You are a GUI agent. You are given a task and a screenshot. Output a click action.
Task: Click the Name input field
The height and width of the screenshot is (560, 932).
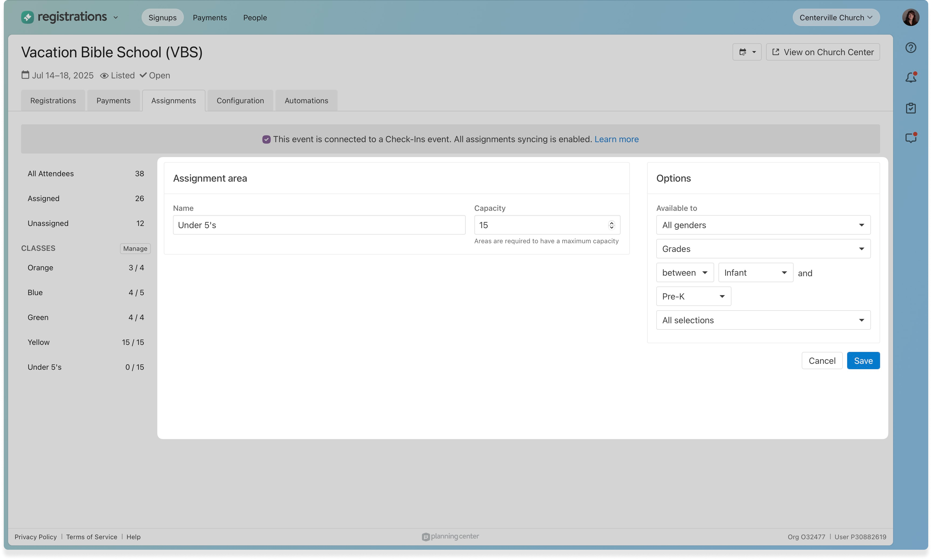click(x=319, y=225)
